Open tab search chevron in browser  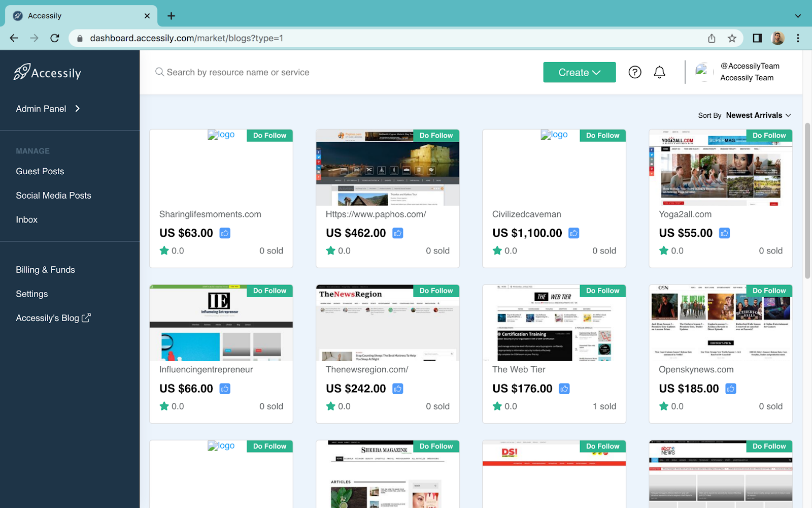[x=798, y=16]
